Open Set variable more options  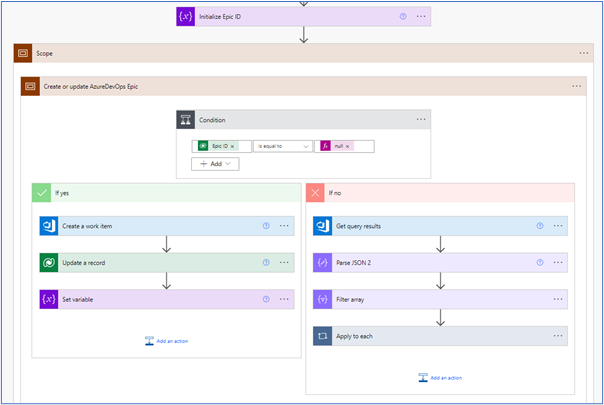pyautogui.click(x=284, y=299)
